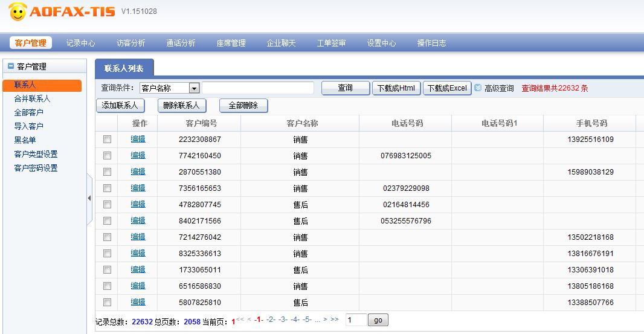The width and height of the screenshot is (644, 334).
Task: Click the query text input field
Action: pyautogui.click(x=257, y=88)
